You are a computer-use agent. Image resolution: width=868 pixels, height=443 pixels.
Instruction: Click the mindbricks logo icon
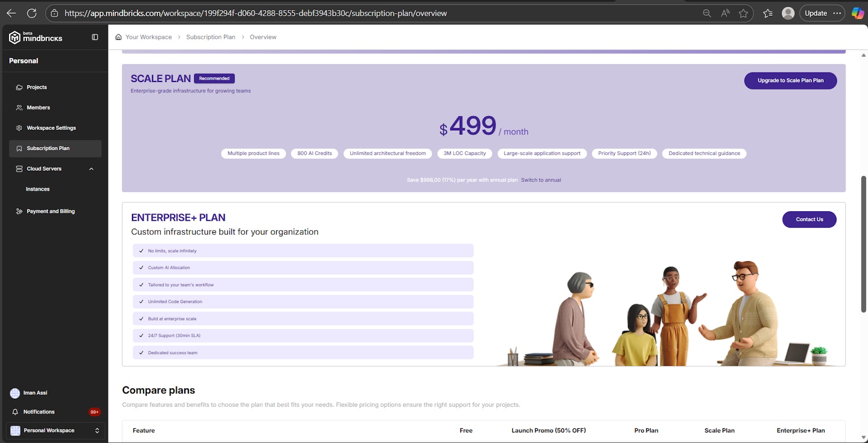pos(15,37)
